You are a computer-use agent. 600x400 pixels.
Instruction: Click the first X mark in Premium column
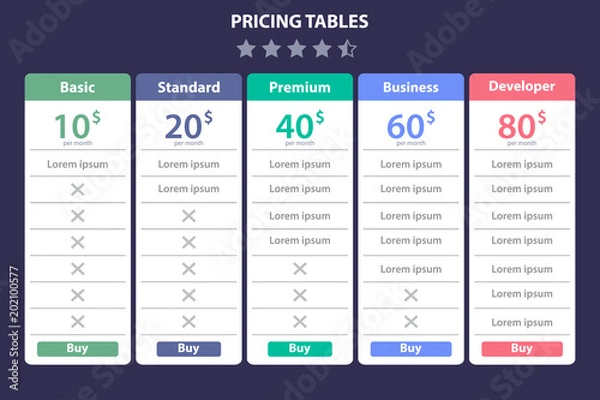(300, 269)
